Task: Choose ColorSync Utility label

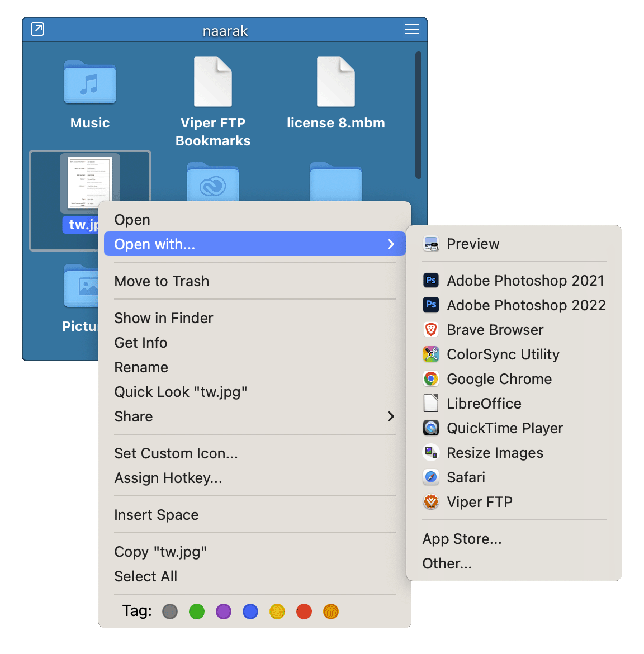Action: coord(503,354)
